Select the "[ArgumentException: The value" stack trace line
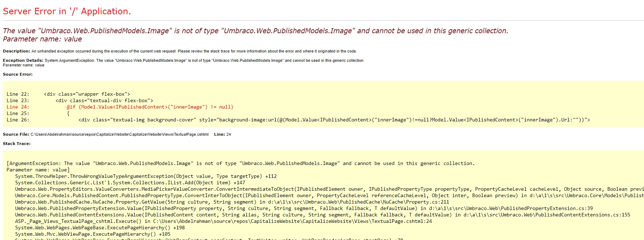 pos(241,164)
